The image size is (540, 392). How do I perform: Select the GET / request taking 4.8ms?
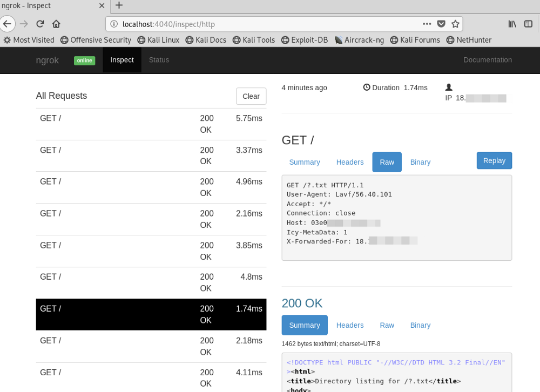(x=151, y=283)
